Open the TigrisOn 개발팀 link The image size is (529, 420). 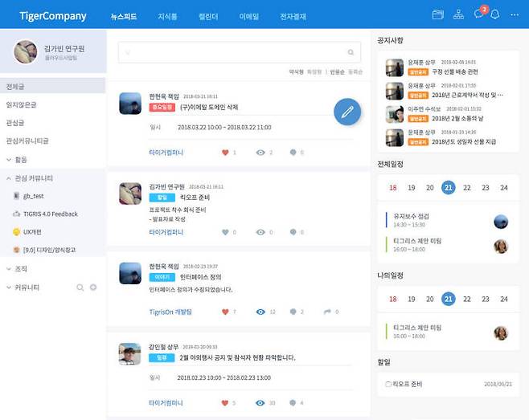coord(170,312)
